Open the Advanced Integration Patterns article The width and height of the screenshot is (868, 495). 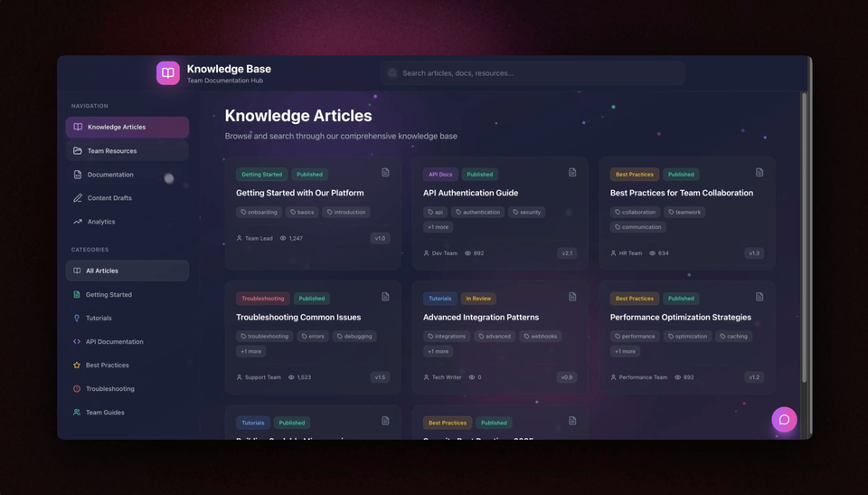481,318
